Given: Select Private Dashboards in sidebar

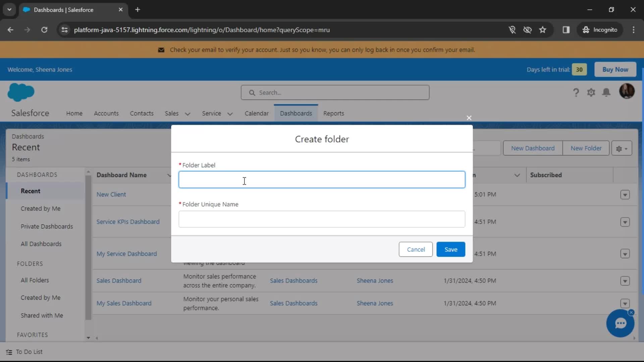Looking at the screenshot, I should coord(47,226).
